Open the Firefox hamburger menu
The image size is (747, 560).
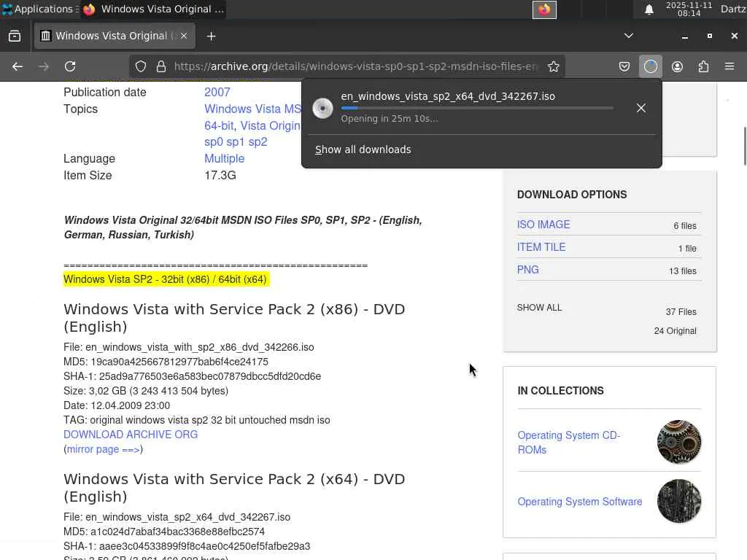[729, 66]
